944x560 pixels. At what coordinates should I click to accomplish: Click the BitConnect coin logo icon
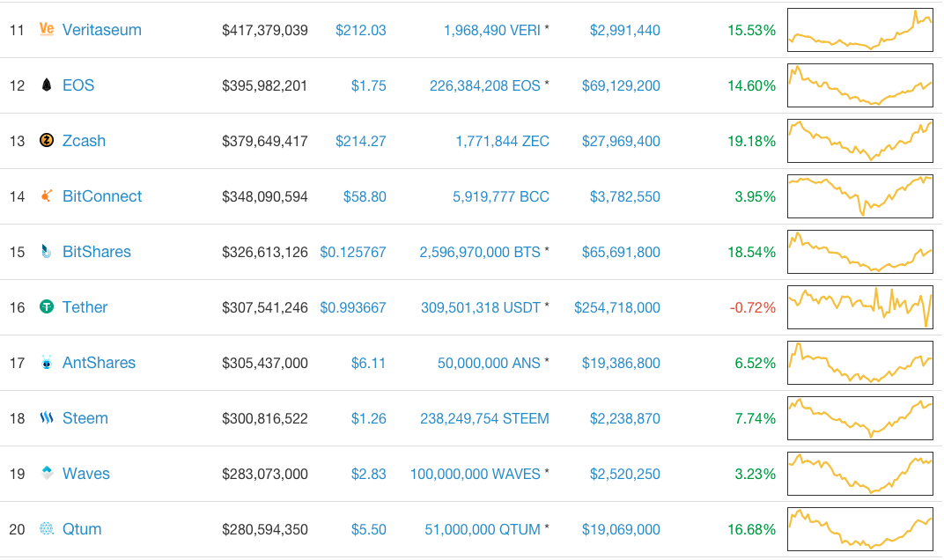coord(47,195)
